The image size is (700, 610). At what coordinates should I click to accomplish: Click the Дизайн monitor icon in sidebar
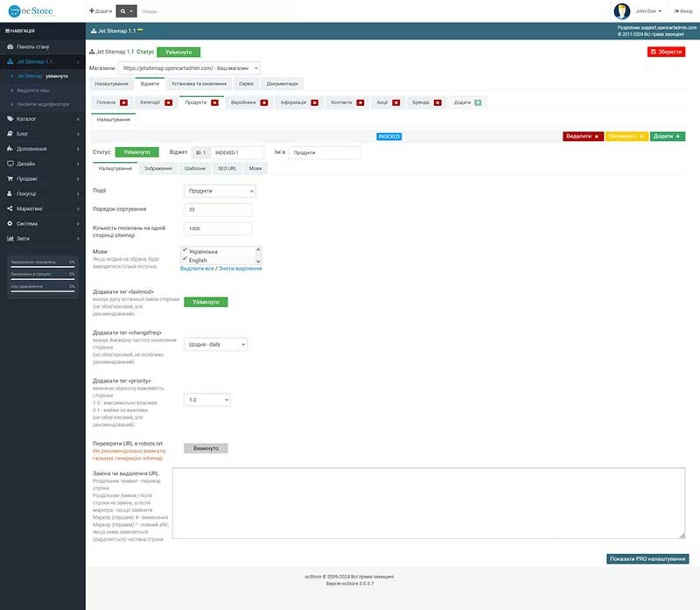point(10,164)
